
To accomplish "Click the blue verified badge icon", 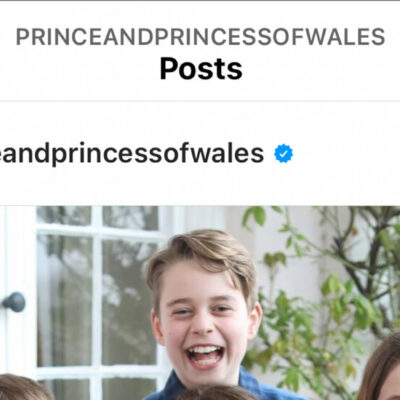I will tap(283, 154).
